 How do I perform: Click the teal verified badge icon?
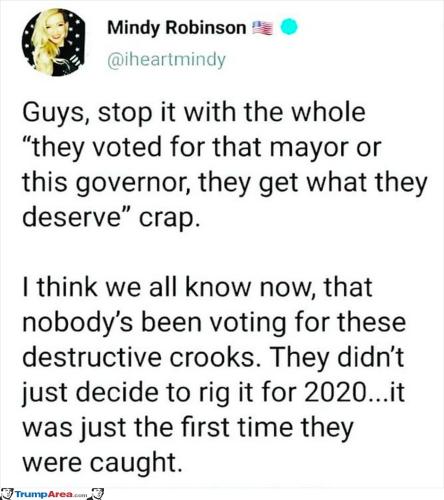coord(289,27)
